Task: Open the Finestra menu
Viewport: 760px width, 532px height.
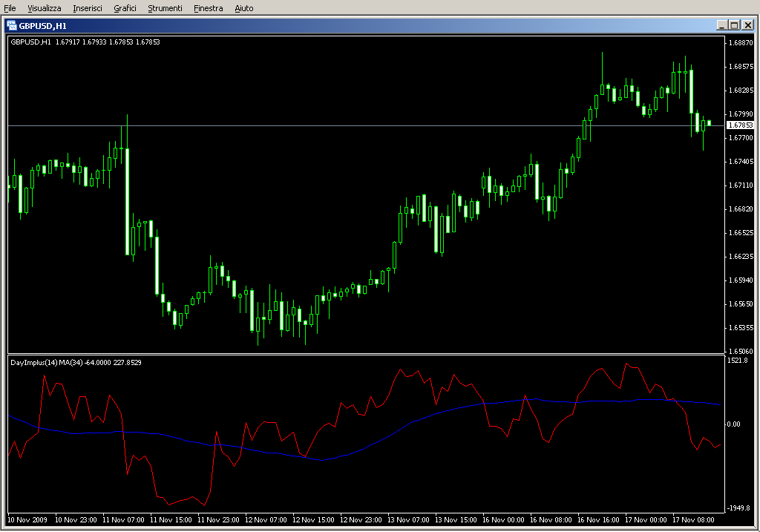Action: [208, 8]
